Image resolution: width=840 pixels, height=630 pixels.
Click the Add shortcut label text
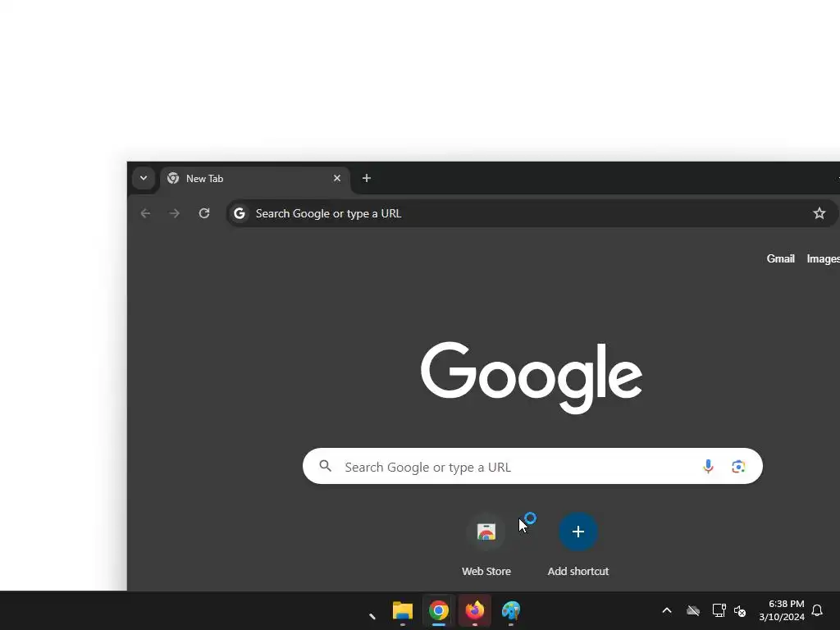[x=578, y=572]
